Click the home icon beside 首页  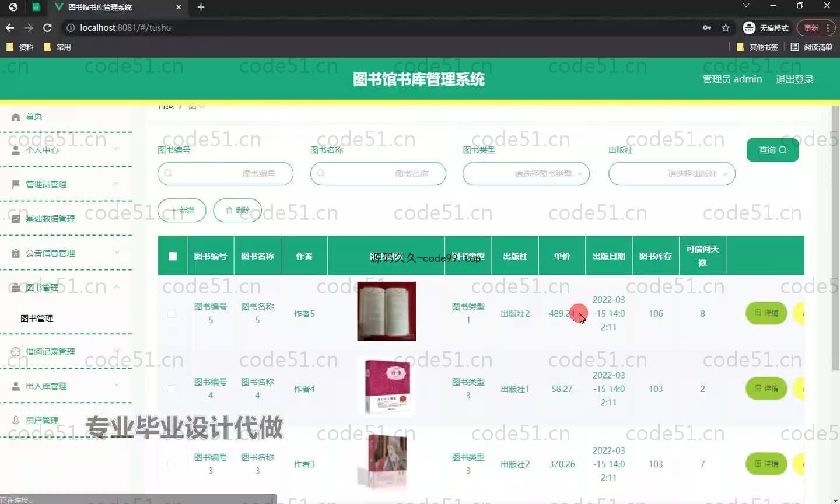tap(16, 117)
